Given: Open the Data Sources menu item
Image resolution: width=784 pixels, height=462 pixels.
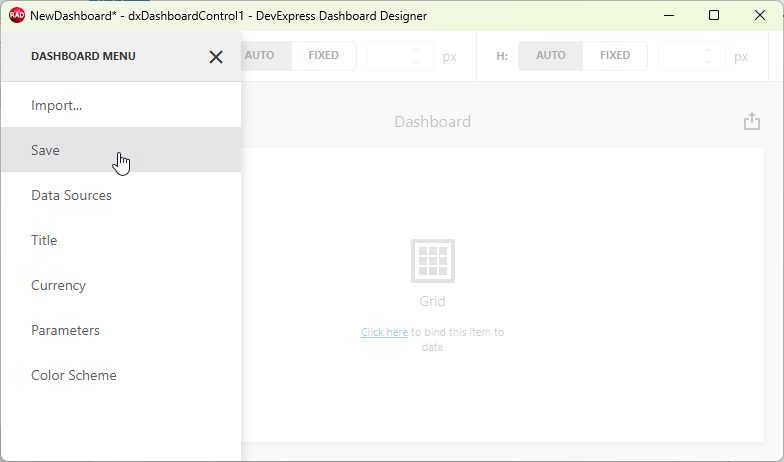Looking at the screenshot, I should point(121,194).
